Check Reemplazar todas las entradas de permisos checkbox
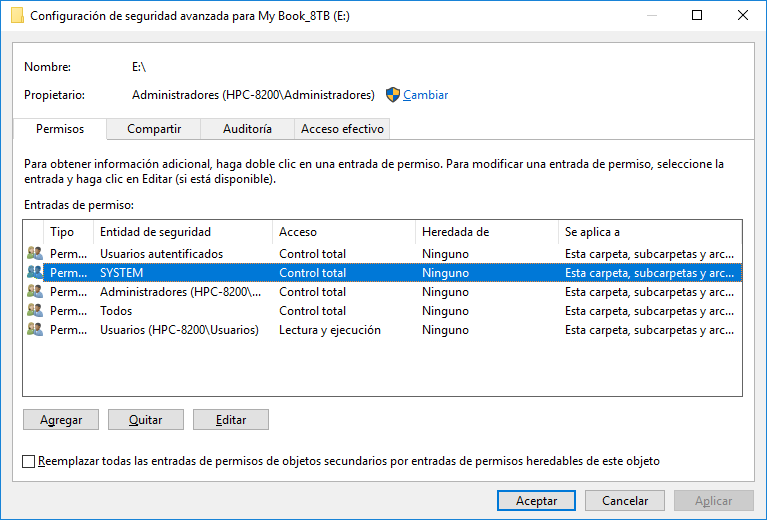The height and width of the screenshot is (520, 767). (28, 461)
